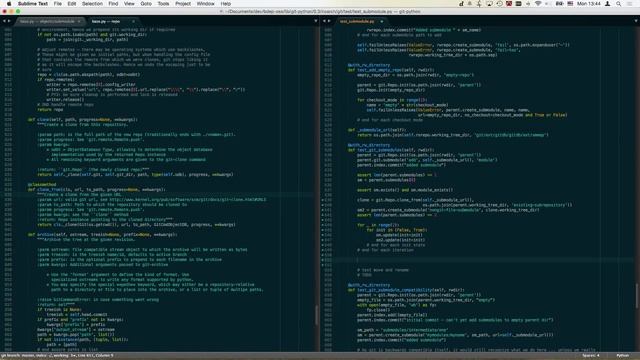
Task: Click the proxy file icon in title bar
Action: pyautogui.click(x=222, y=11)
